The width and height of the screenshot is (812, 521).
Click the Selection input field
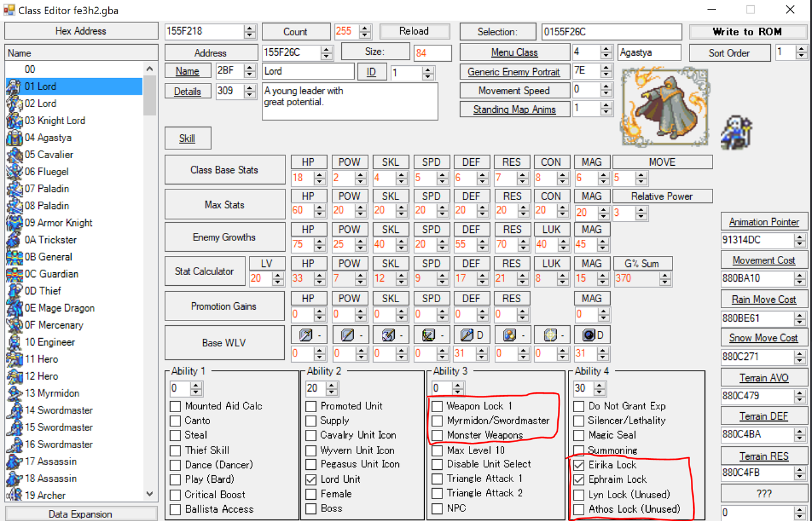(612, 31)
